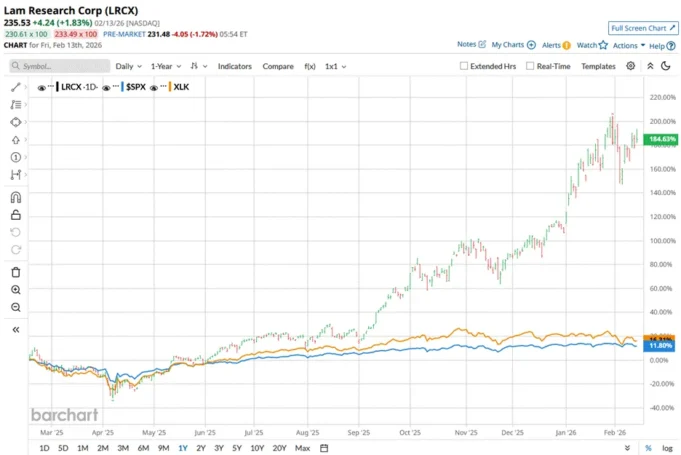This screenshot has width=681, height=455.
Task: Open chart settings gear icon
Action: coord(630,66)
